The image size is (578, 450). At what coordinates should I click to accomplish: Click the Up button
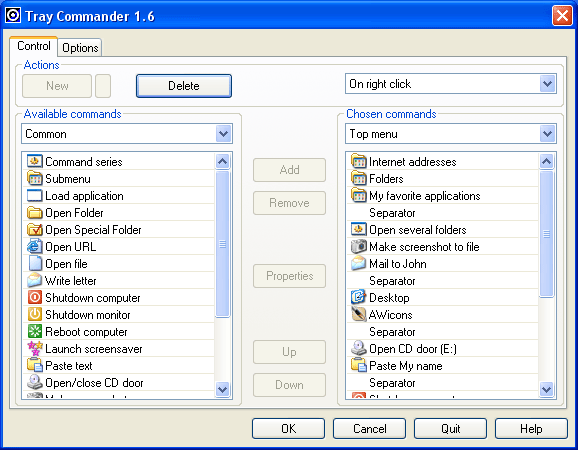coord(289,352)
